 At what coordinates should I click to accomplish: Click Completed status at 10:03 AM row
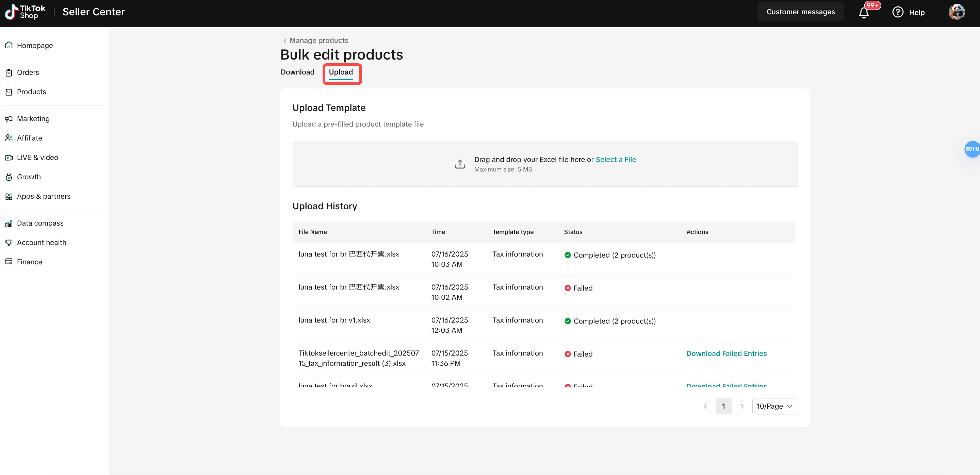(x=610, y=255)
